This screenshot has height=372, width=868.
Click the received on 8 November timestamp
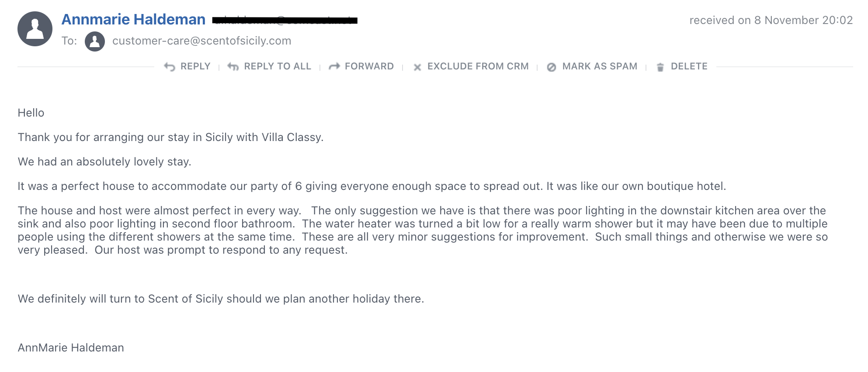[x=771, y=21]
